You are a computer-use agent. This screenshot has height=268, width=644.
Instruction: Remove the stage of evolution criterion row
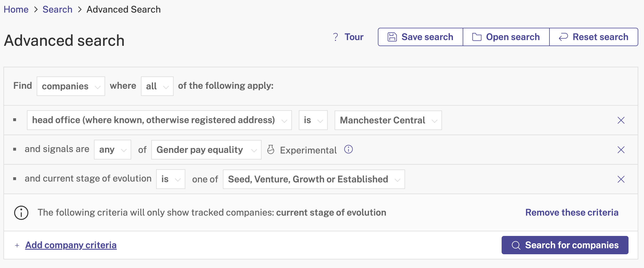[621, 179]
